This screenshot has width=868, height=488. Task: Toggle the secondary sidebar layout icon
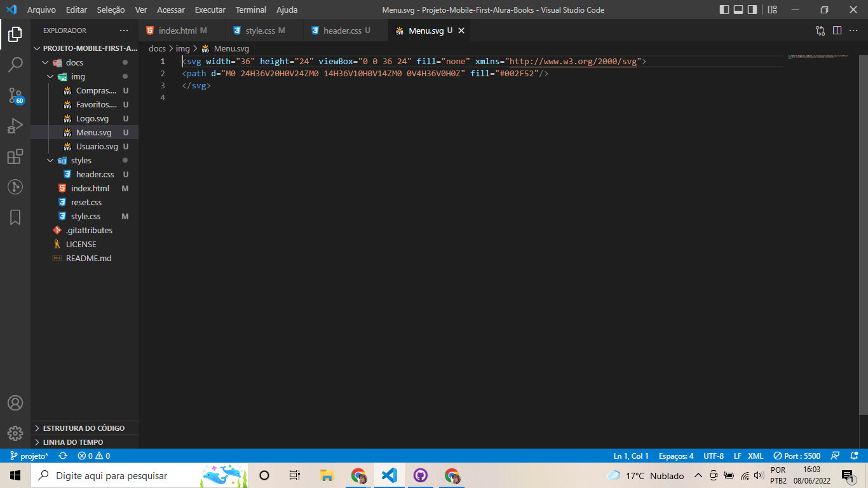click(752, 10)
